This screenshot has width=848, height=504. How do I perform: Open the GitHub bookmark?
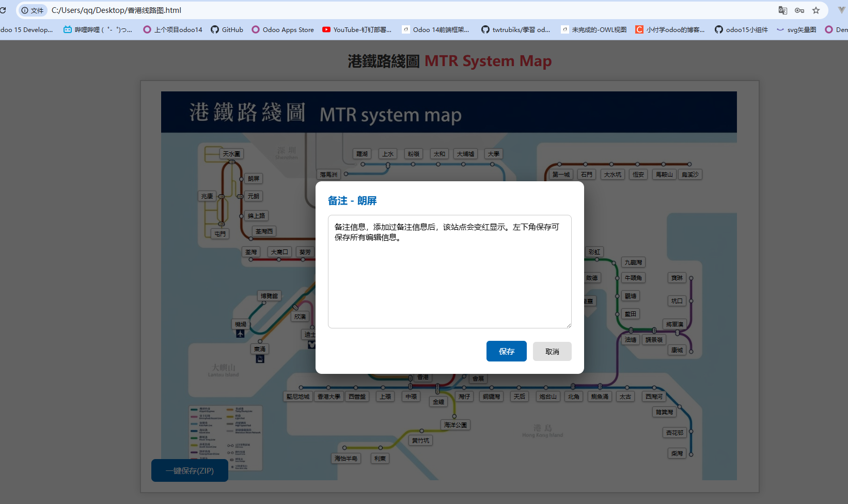[227, 30]
